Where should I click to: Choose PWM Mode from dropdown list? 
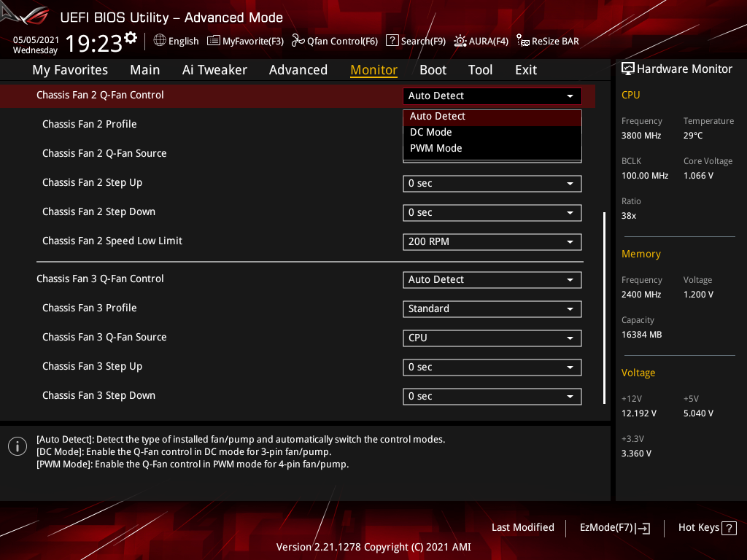(492, 149)
